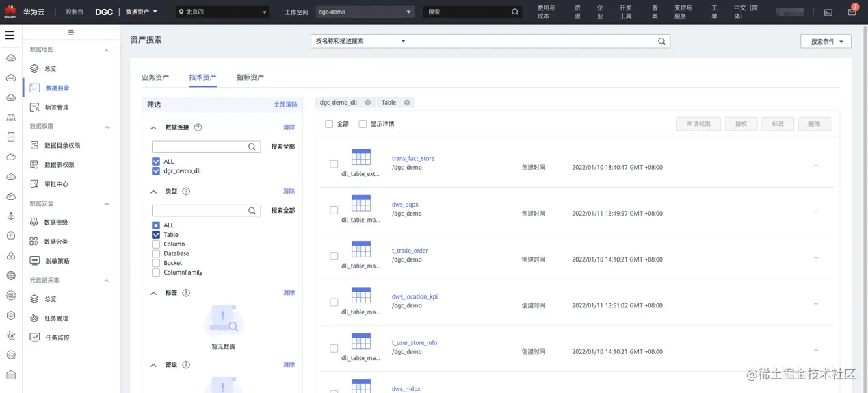Viewport: 868px width, 393px height.
Task: Open 数据目录权限 in the sidebar
Action: pos(62,146)
